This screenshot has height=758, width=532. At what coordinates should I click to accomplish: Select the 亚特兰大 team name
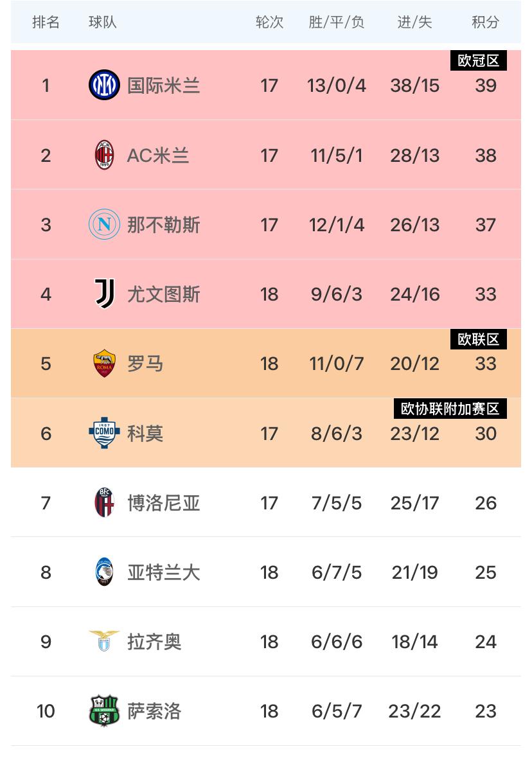point(163,573)
